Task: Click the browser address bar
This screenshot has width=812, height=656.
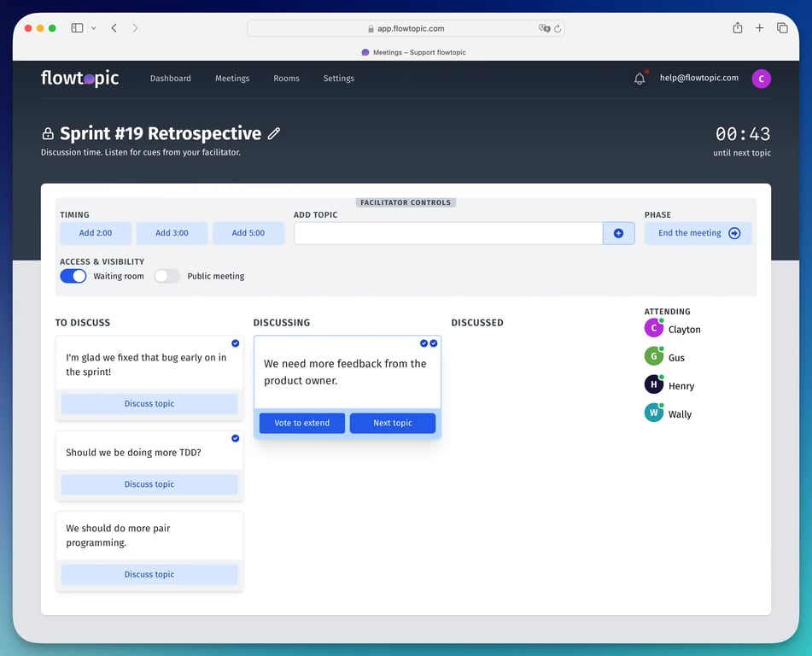Action: (406, 28)
